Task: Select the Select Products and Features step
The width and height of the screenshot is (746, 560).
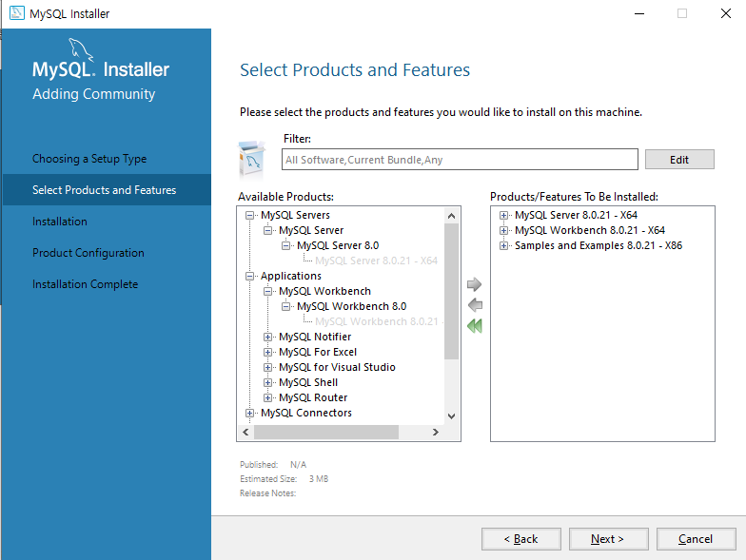Action: point(105,190)
